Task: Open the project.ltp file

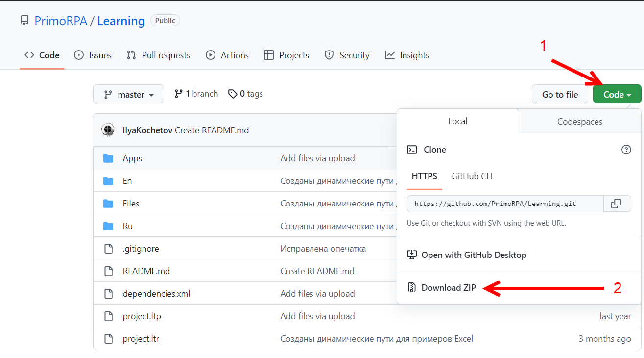Action: click(142, 316)
